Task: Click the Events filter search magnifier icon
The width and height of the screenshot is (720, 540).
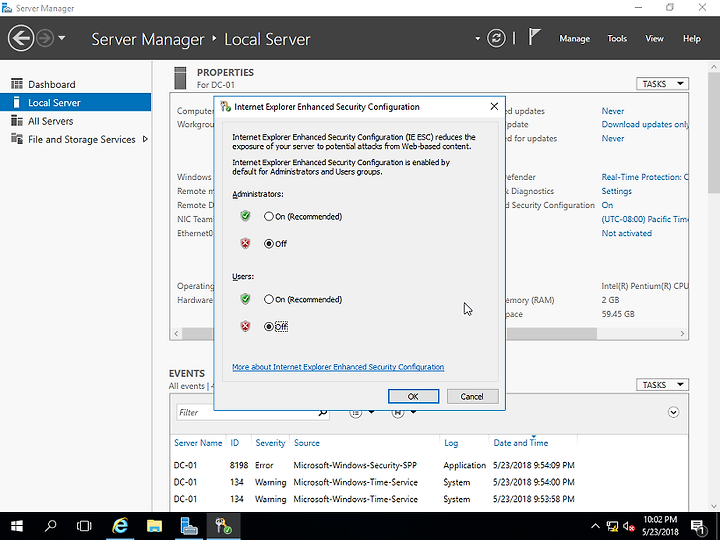Action: (323, 413)
